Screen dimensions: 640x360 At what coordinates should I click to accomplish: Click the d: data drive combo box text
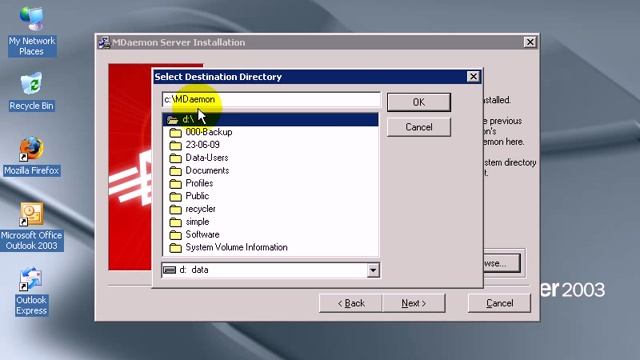tap(194, 270)
